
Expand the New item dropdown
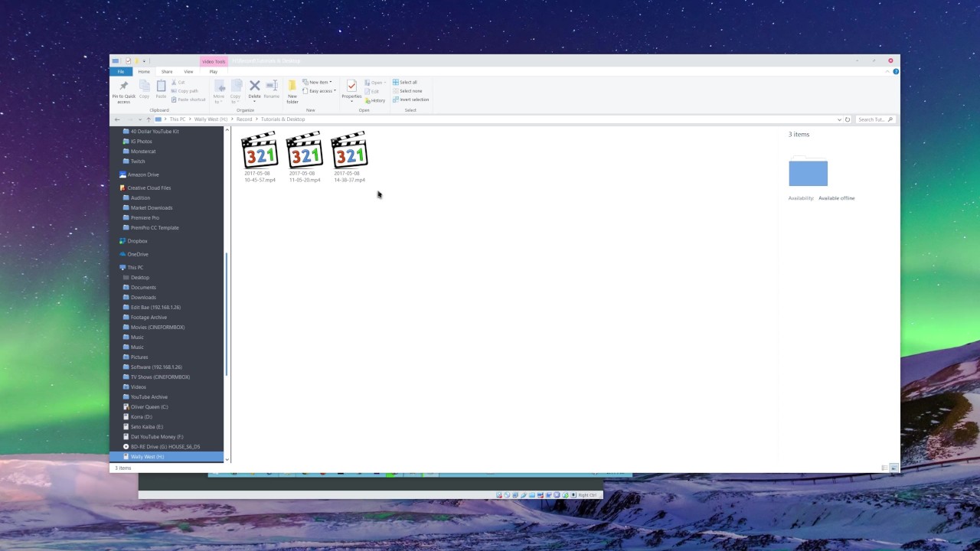click(317, 82)
